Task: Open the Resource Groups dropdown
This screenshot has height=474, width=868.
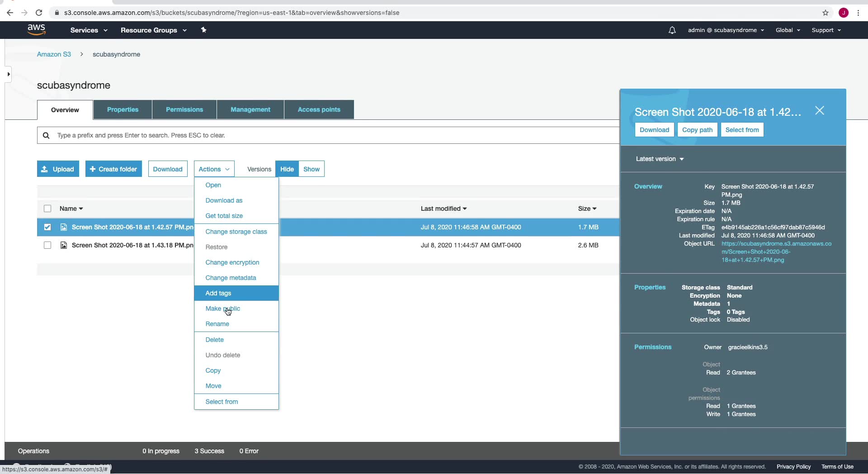Action: [x=154, y=30]
